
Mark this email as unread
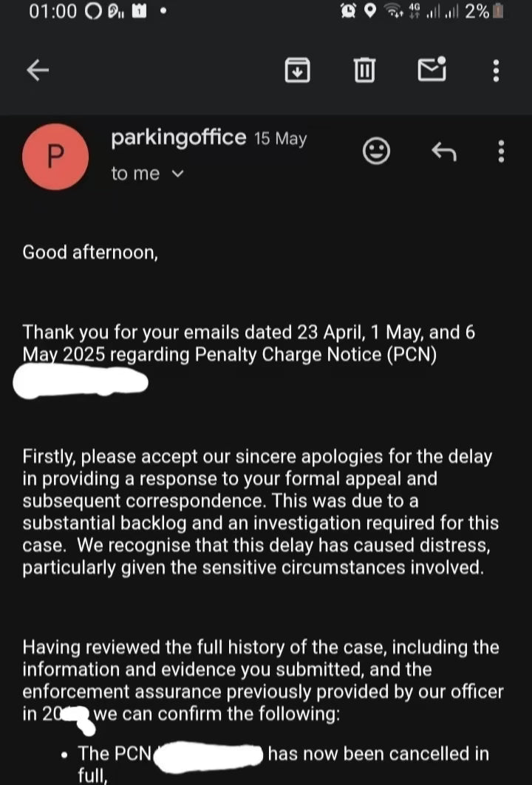pos(432,70)
